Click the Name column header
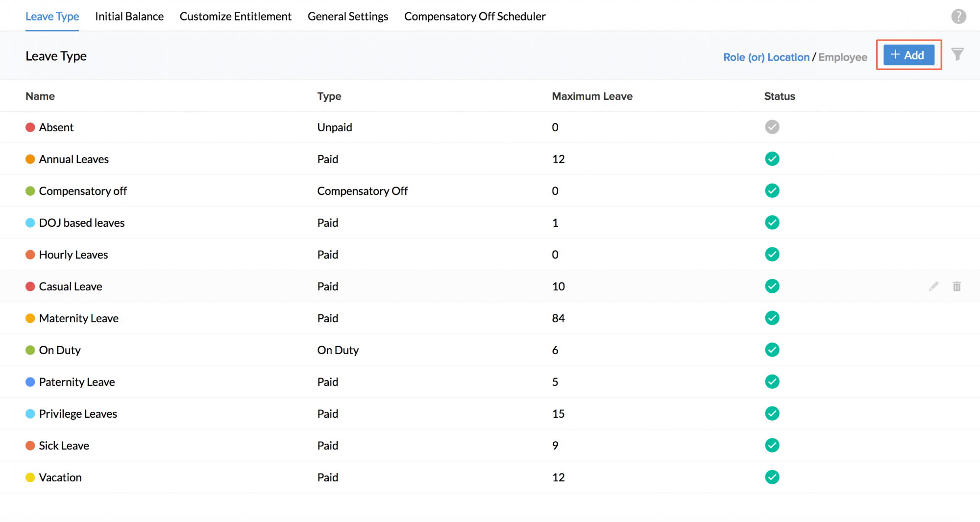The width and height of the screenshot is (980, 522). pos(40,96)
